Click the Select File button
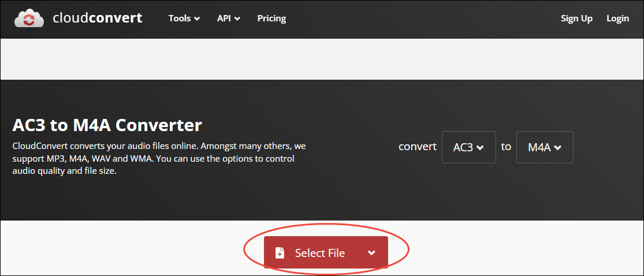Image resolution: width=644 pixels, height=276 pixels. pos(326,252)
